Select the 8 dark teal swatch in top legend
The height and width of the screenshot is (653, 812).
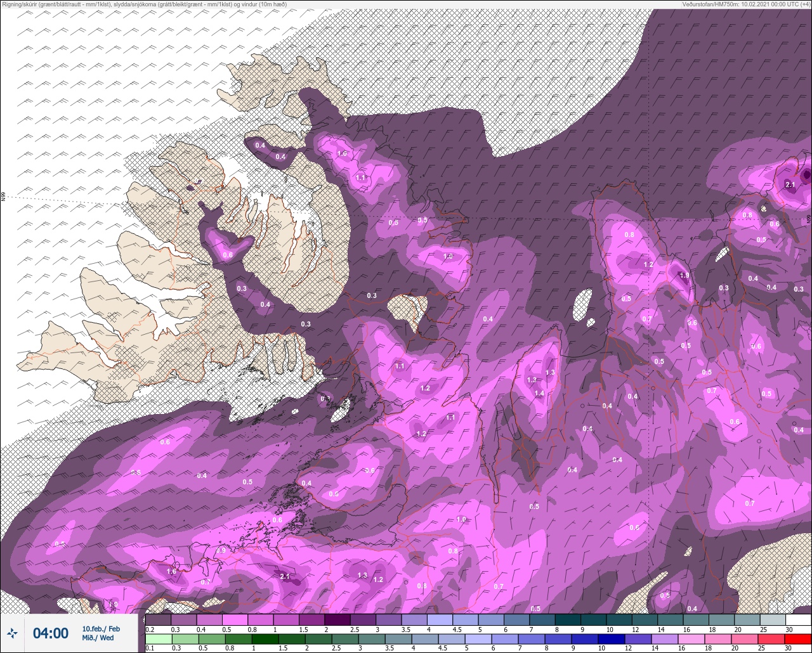click(567, 619)
